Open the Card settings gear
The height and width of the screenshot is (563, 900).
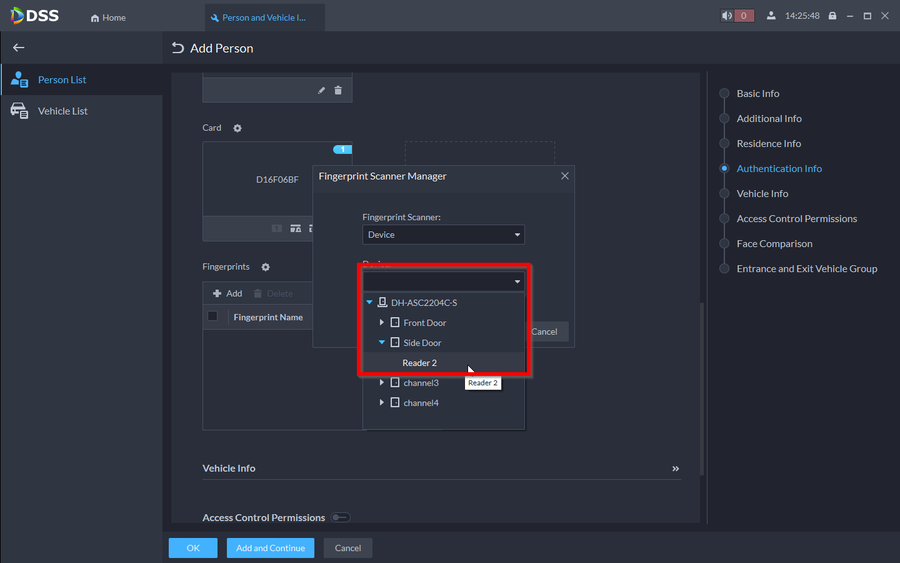coord(238,128)
